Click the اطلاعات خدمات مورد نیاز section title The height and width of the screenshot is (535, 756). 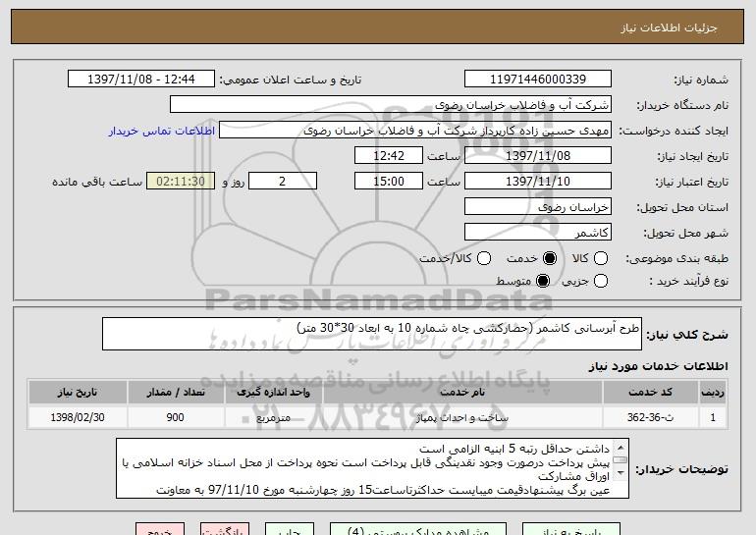[658, 366]
